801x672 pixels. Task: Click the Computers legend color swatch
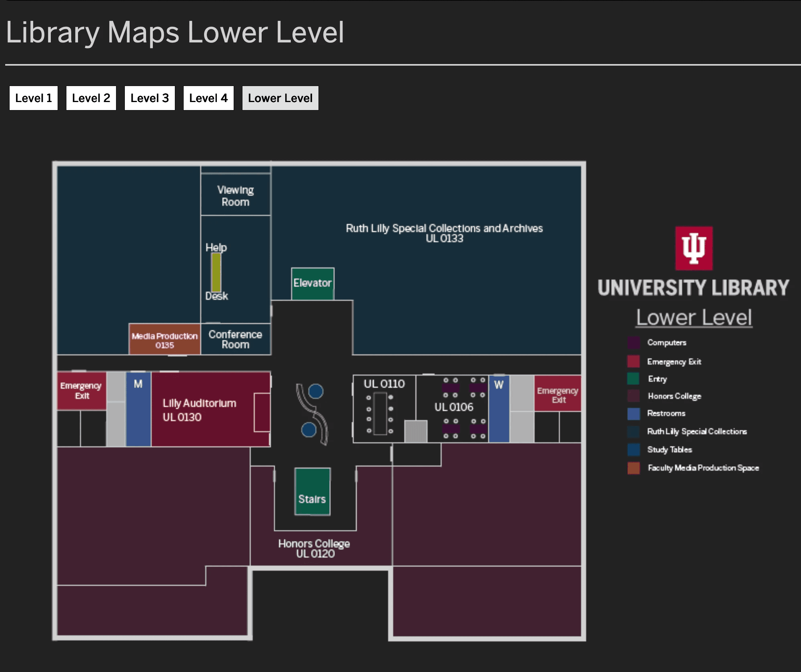(x=633, y=343)
